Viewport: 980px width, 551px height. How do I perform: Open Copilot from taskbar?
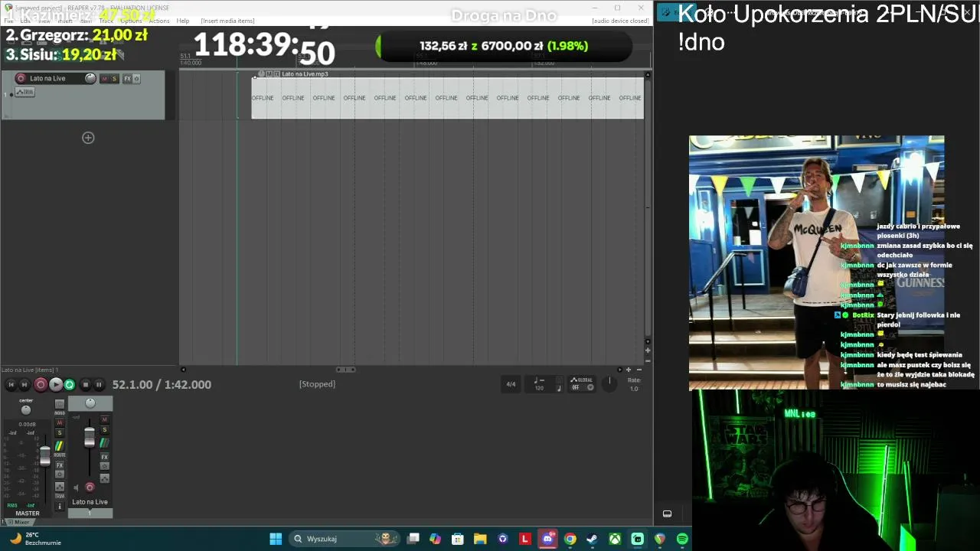click(435, 539)
